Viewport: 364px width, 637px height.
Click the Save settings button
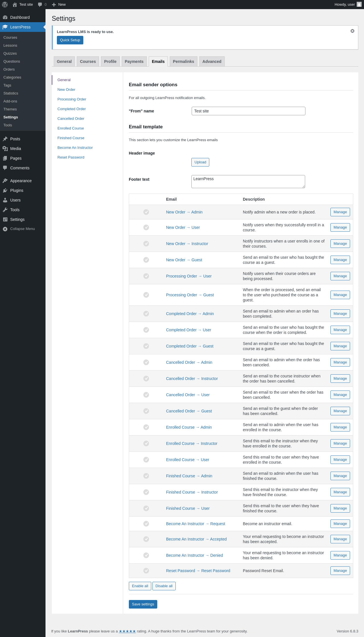(143, 604)
